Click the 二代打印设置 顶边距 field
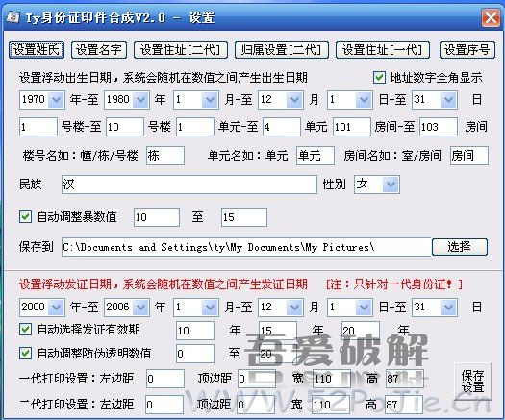 coord(256,405)
